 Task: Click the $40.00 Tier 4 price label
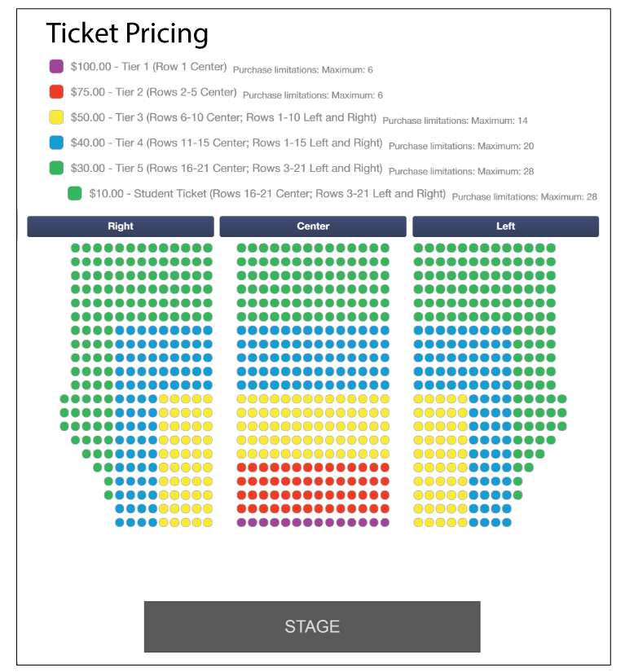[227, 143]
